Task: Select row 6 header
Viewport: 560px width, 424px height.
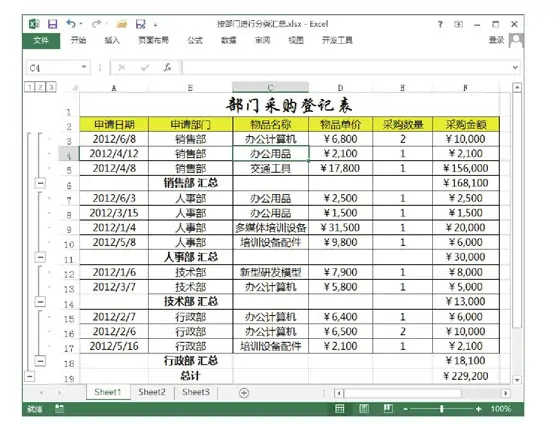Action: click(x=69, y=183)
